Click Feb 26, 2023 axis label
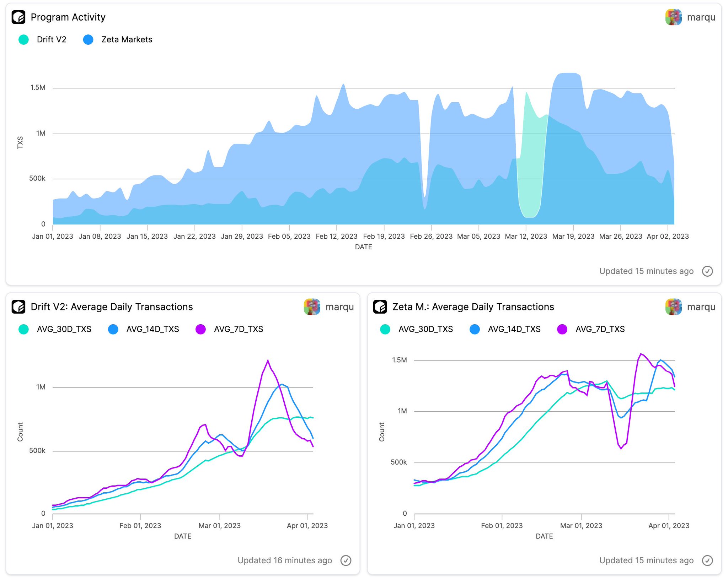Image resolution: width=728 pixels, height=580 pixels. point(431,237)
